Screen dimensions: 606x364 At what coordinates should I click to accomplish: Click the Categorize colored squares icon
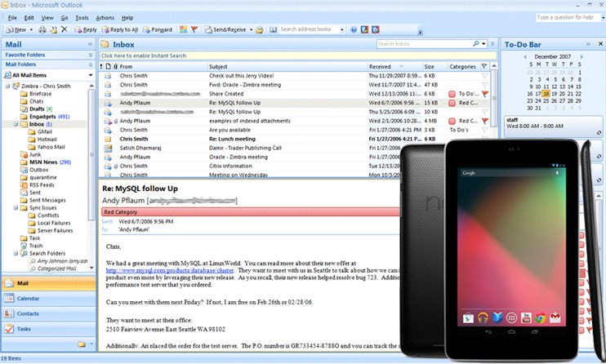tap(183, 29)
